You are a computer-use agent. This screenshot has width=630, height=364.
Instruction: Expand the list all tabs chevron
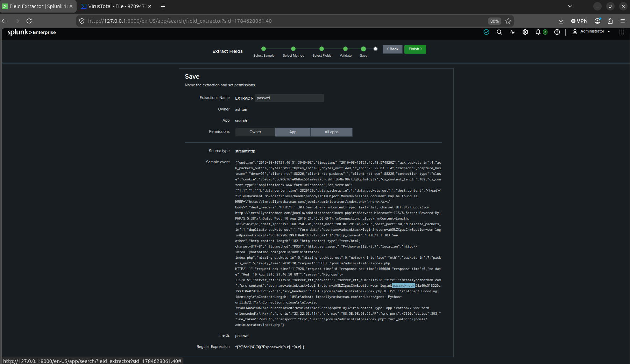pyautogui.click(x=570, y=6)
